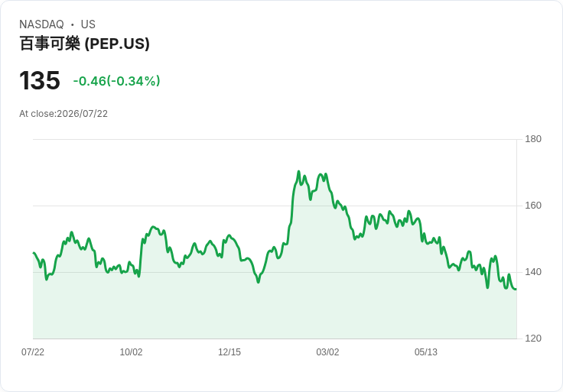Click the 03/02 x-axis date label
Image resolution: width=563 pixels, height=392 pixels.
click(327, 352)
